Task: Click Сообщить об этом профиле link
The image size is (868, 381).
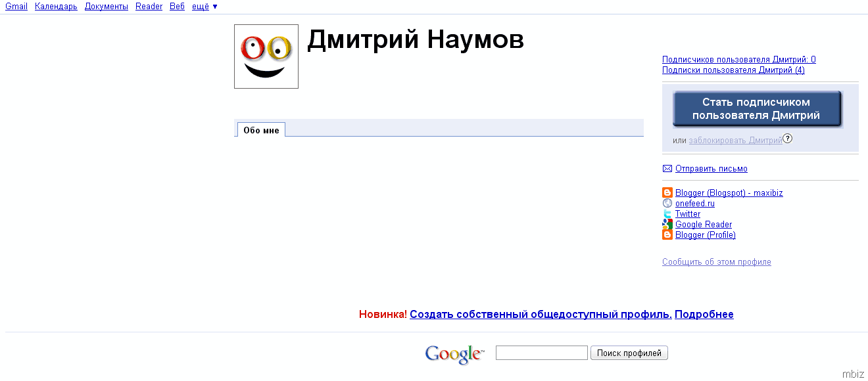Action: pyautogui.click(x=717, y=262)
